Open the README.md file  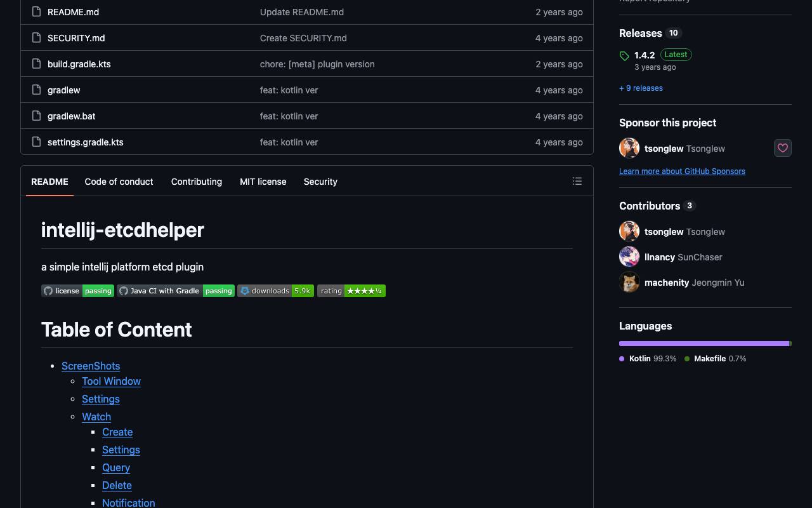click(x=73, y=12)
